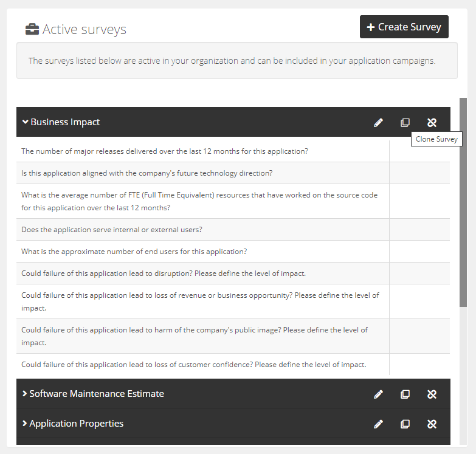Screen dimensions: 476x454
Task: Expand the Software Maintenance Estimate section
Action: tap(25, 394)
